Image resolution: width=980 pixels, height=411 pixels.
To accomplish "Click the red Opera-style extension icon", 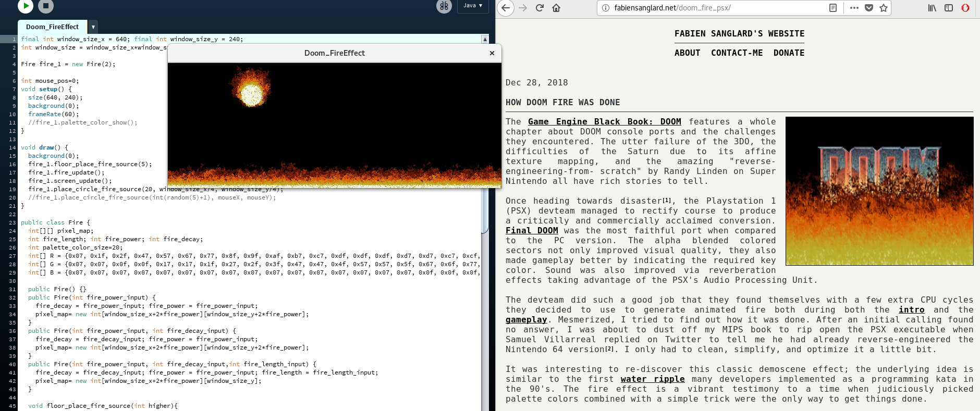I will pos(965,8).
